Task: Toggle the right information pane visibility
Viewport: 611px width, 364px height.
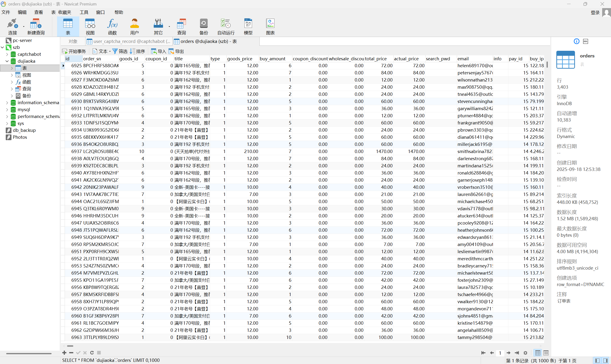Action: tap(605, 361)
